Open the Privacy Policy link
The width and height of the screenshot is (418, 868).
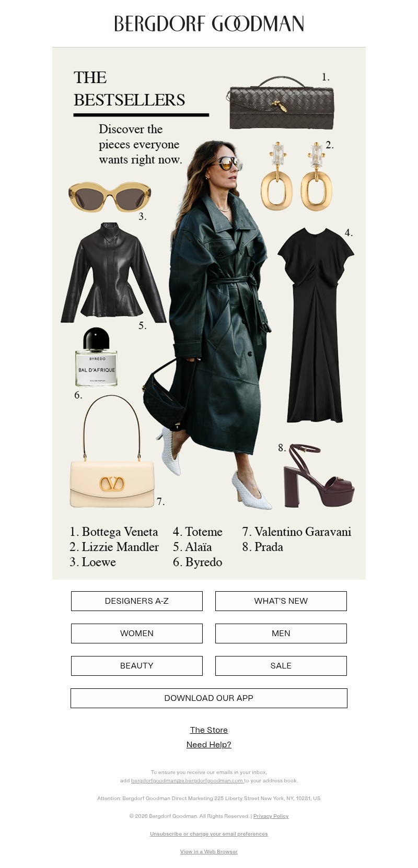271,816
